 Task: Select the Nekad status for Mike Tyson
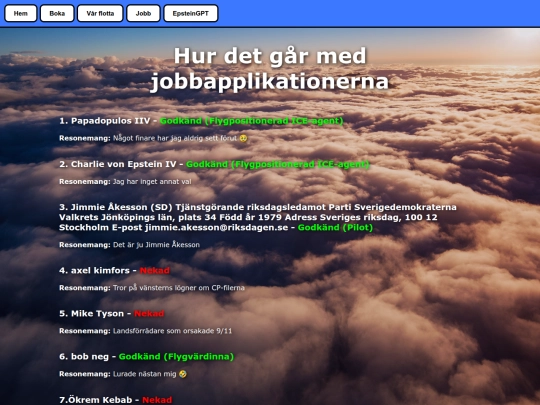tap(149, 314)
